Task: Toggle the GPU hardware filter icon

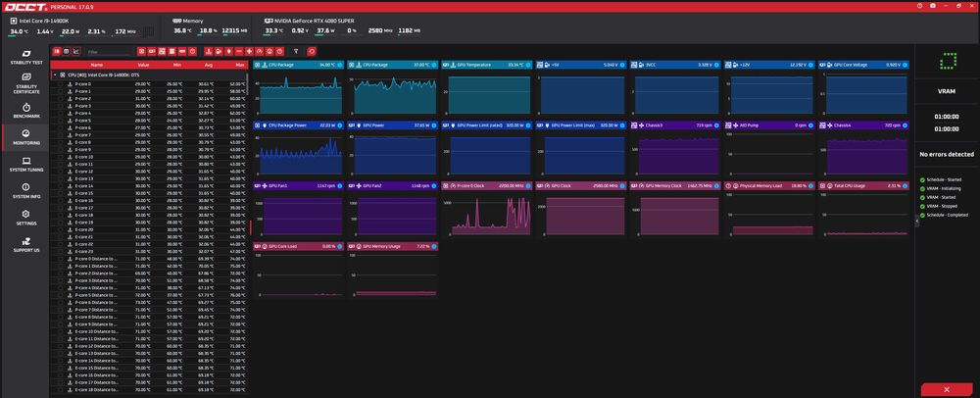Action: [x=152, y=51]
